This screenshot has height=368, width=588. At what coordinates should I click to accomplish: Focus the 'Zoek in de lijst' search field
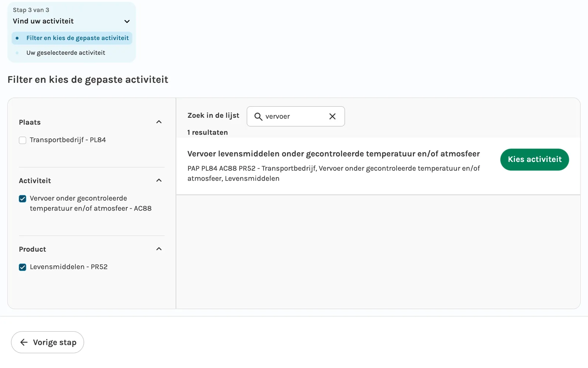(x=295, y=116)
